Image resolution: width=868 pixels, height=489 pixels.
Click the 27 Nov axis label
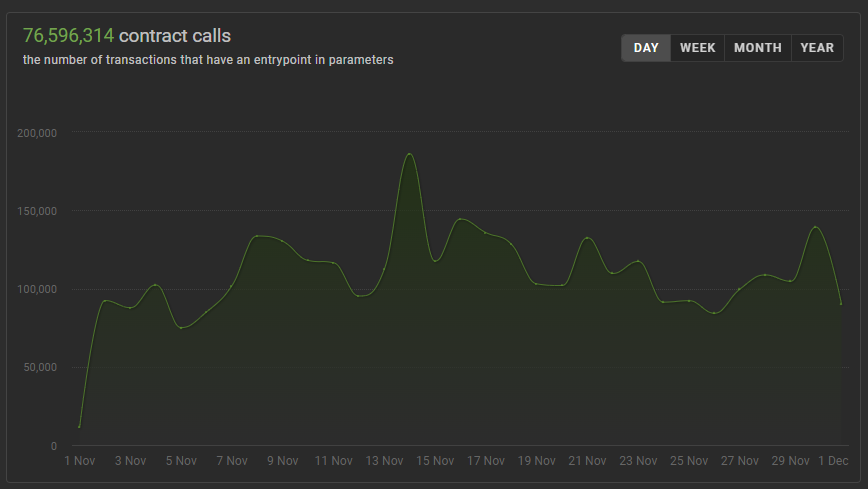[x=740, y=461]
